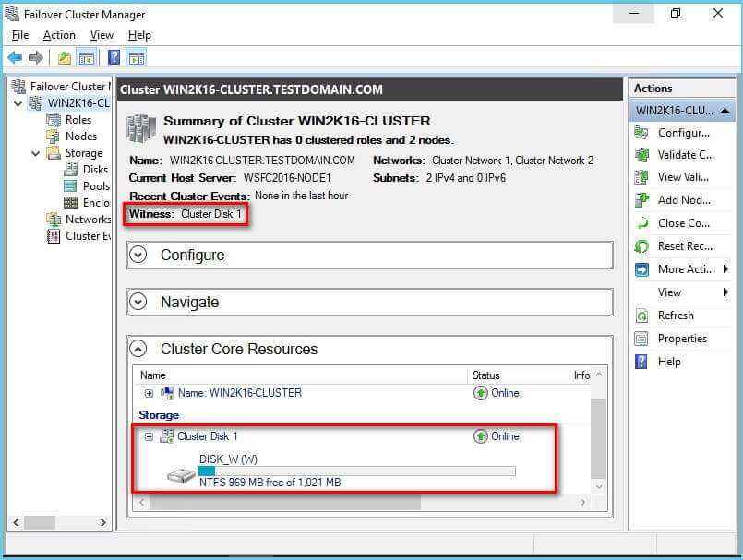Click the blue Help question mark toolbar icon

point(114,58)
